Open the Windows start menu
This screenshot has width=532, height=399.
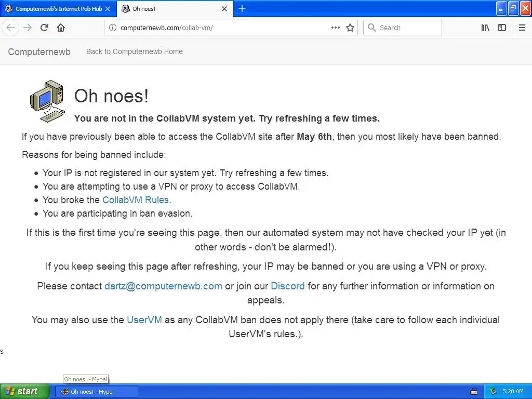coord(24,392)
